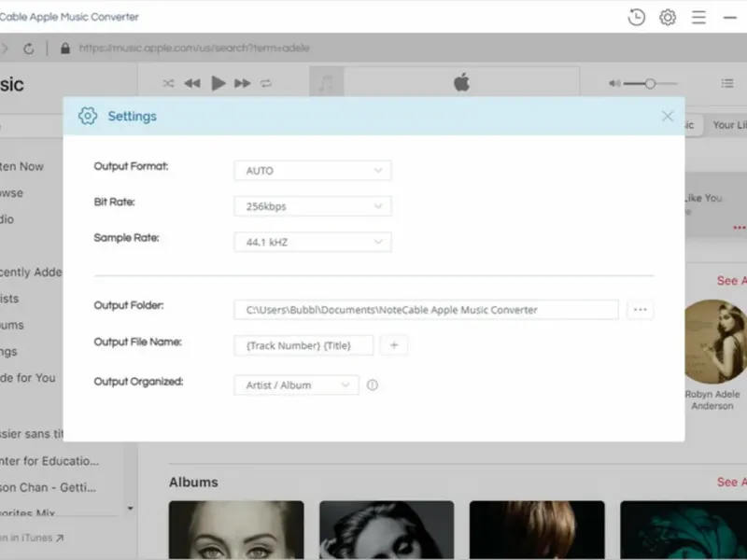Image resolution: width=747 pixels, height=560 pixels.
Task: Open Made for You in sidebar
Action: point(28,378)
